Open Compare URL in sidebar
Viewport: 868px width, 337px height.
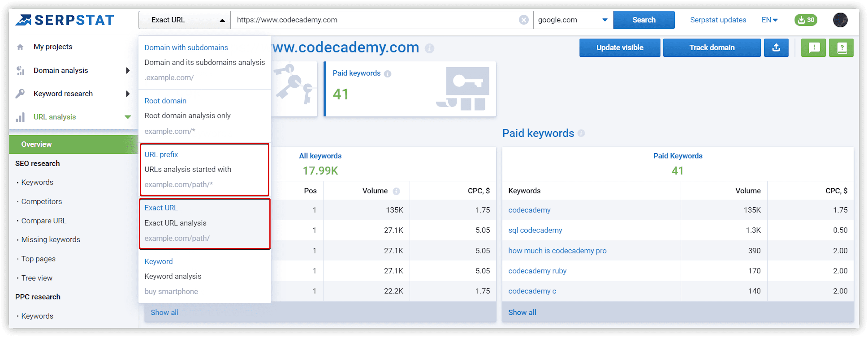[x=44, y=221]
